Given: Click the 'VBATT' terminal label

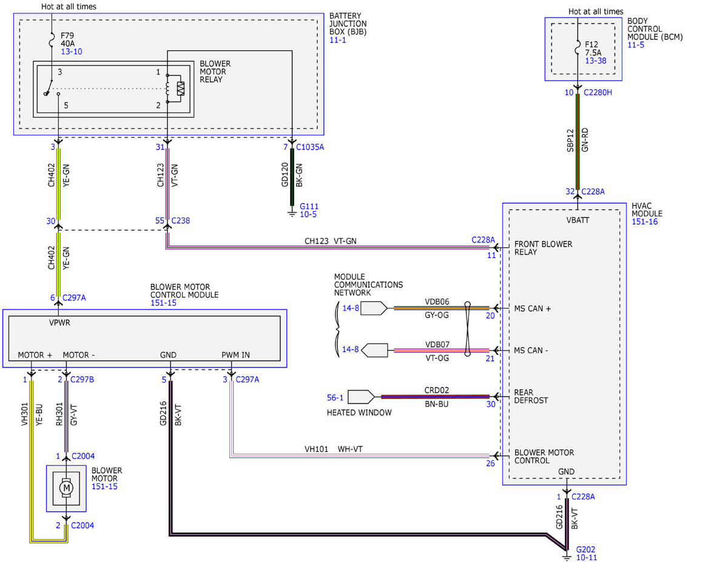Looking at the screenshot, I should click(x=578, y=219).
